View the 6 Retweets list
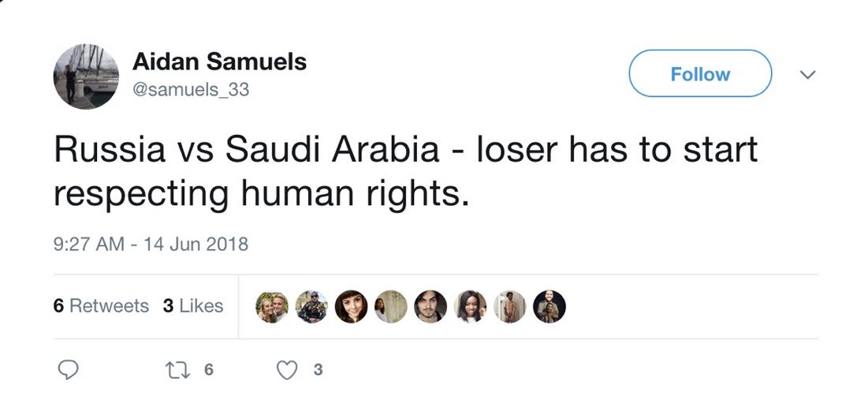Screen dimensions: 868x419 101,306
